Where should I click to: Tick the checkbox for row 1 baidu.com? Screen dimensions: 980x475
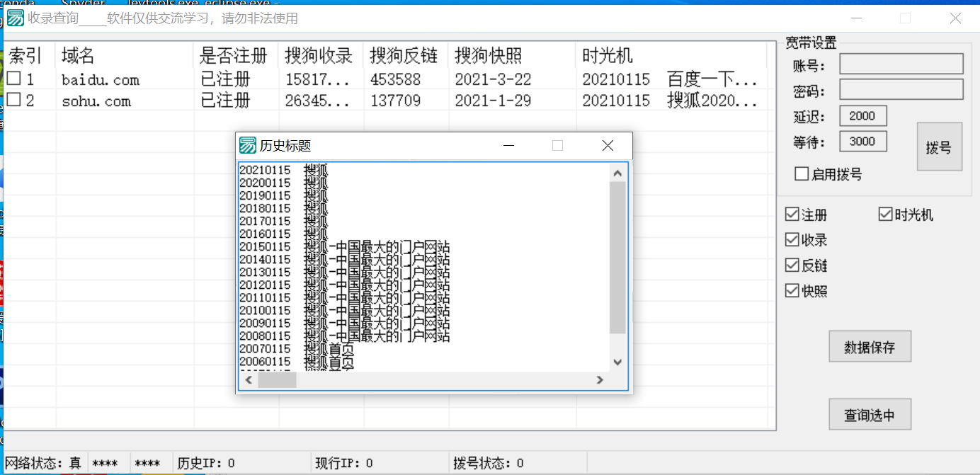tap(14, 79)
